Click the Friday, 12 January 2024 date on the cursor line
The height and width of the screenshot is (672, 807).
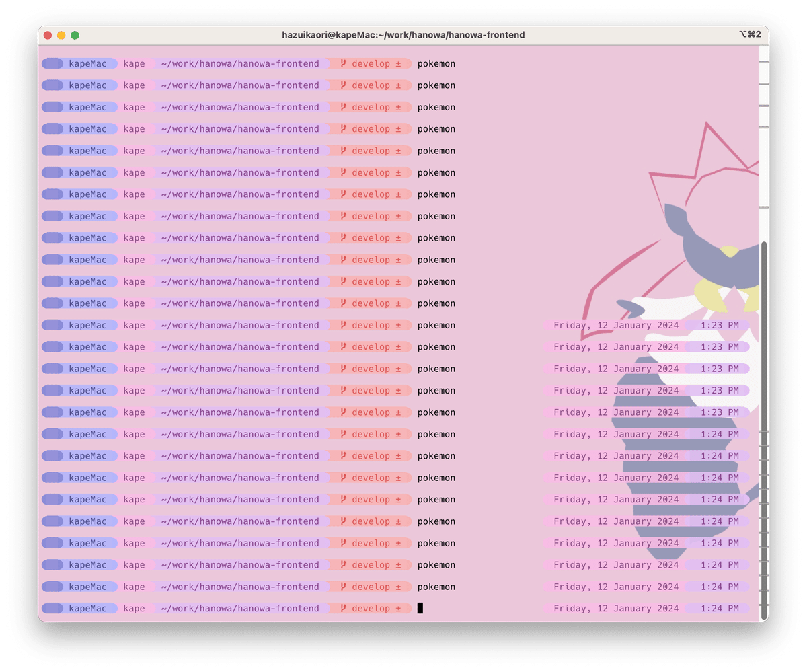(616, 609)
